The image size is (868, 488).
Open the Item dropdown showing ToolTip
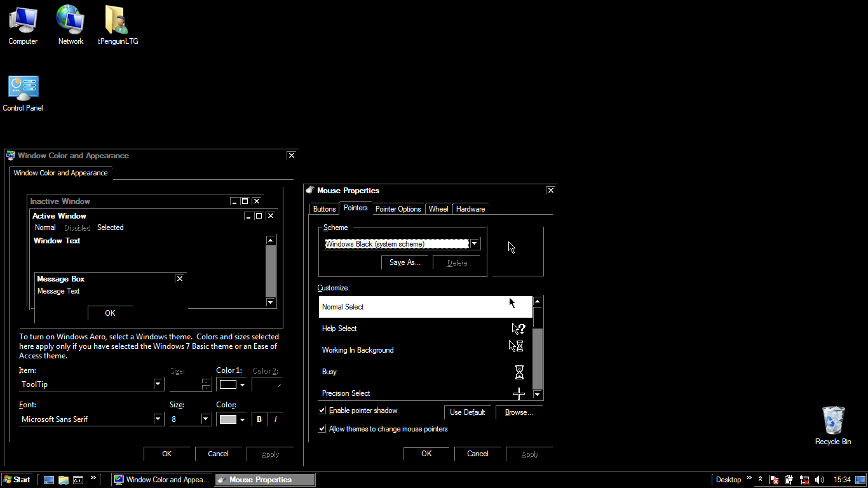158,384
